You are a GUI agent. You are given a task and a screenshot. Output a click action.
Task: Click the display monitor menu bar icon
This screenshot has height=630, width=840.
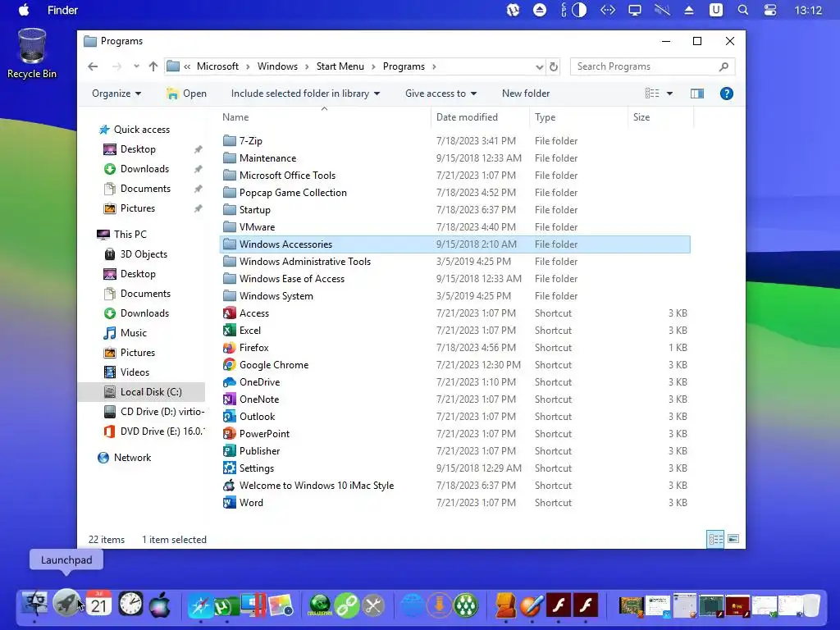pyautogui.click(x=634, y=10)
